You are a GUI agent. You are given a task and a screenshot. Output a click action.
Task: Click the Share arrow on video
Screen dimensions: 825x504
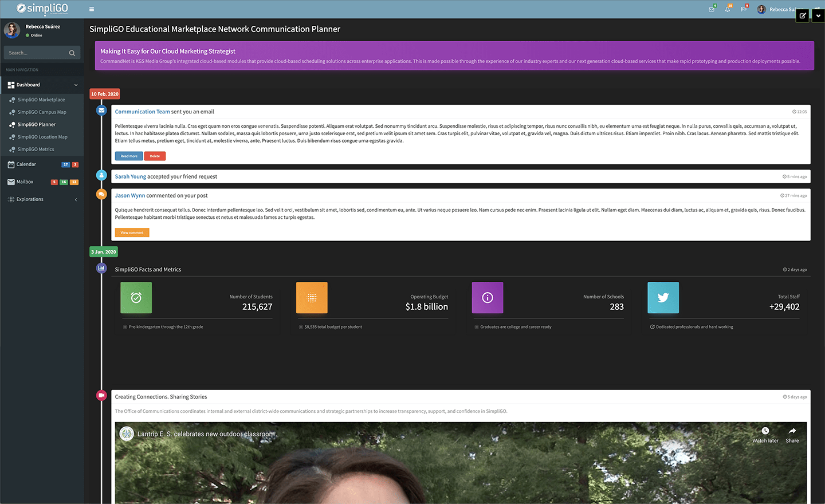pyautogui.click(x=792, y=434)
